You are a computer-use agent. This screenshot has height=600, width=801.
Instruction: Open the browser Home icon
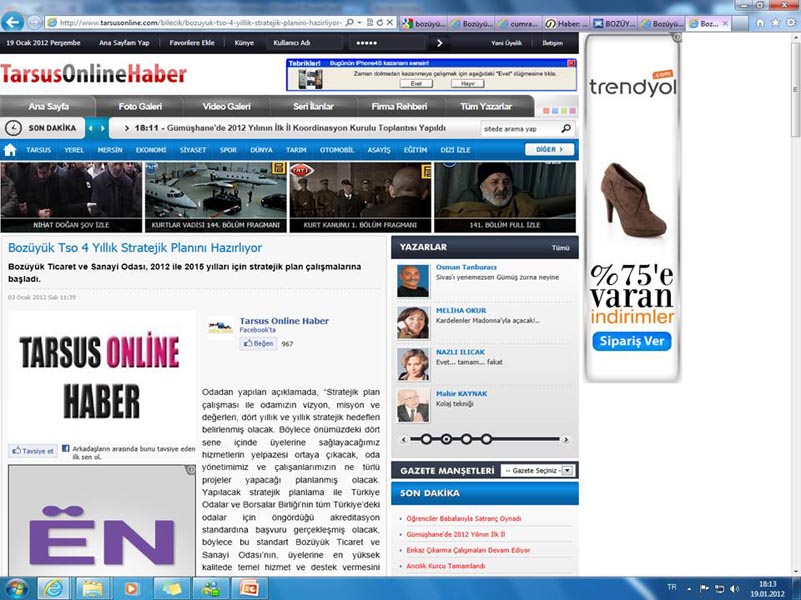click(760, 23)
